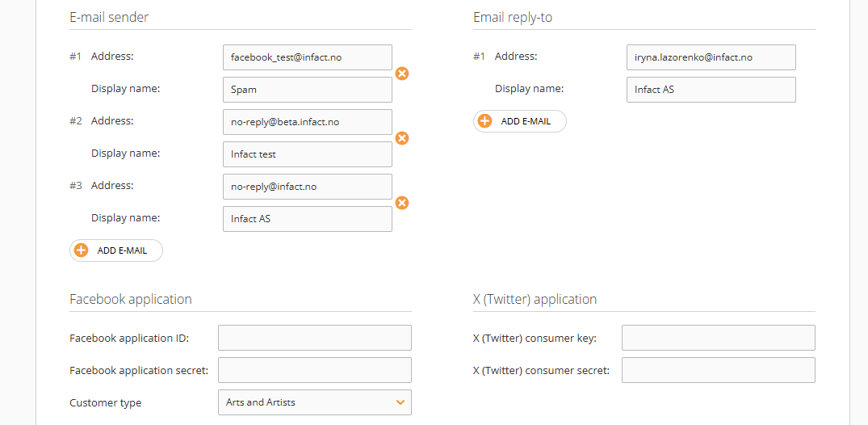Remove sender #3 no-reply@infact.no entry

click(x=402, y=203)
